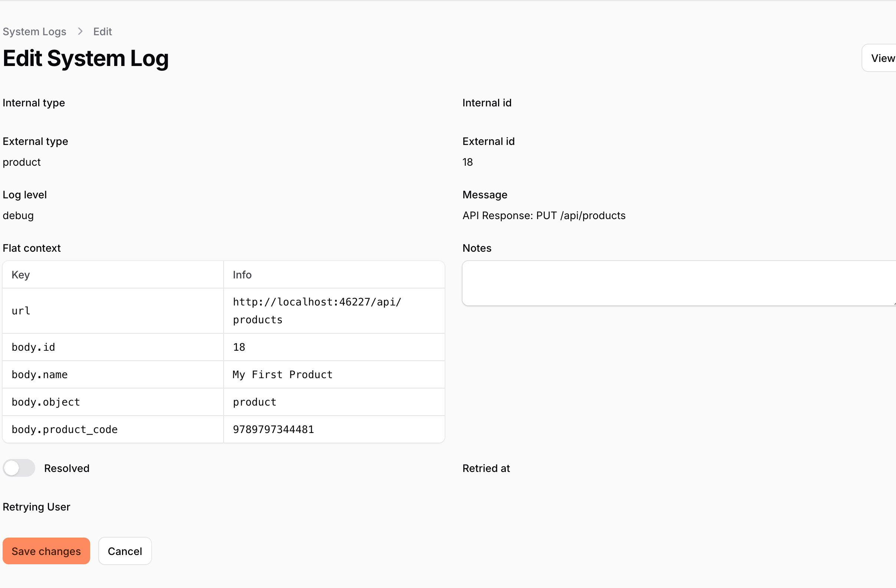This screenshot has width=896, height=588.
Task: Click the breadcrumb chevron separator icon
Action: [x=80, y=32]
